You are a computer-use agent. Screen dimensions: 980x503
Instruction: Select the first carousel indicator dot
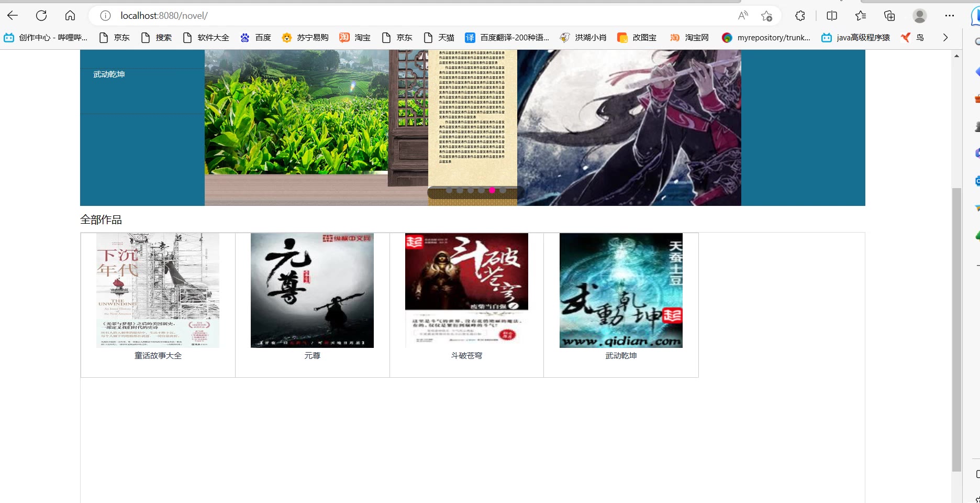point(449,190)
